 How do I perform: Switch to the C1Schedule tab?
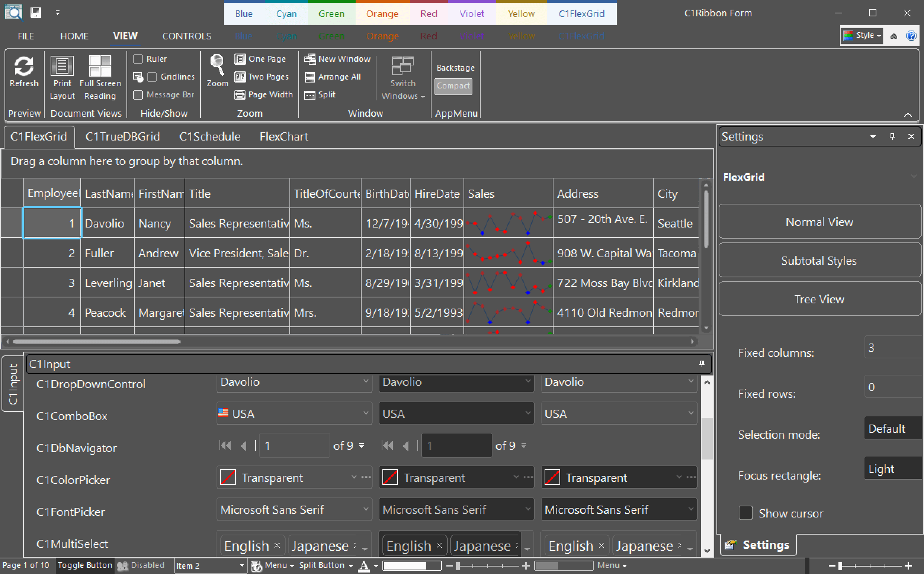coord(210,136)
